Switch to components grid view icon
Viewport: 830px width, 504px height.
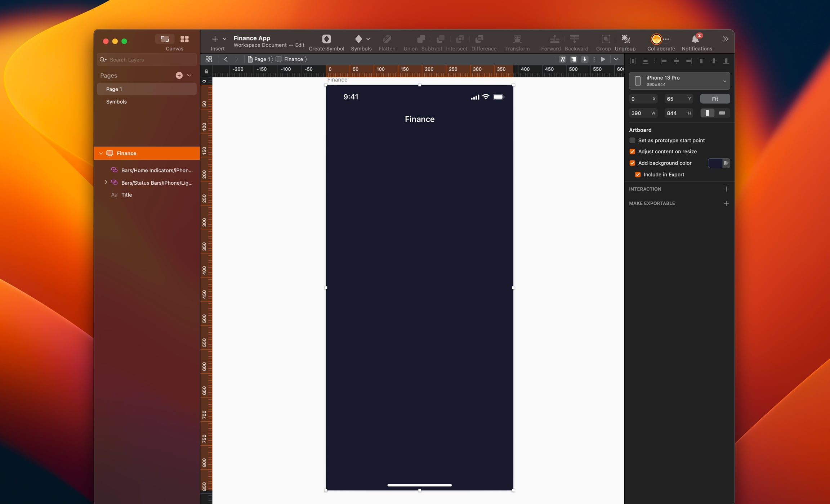point(184,39)
